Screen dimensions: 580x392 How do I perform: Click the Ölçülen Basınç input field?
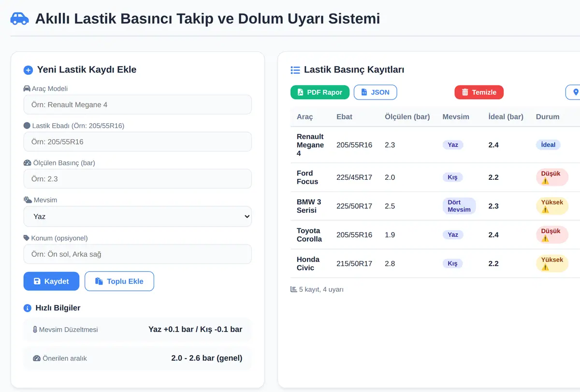pos(138,179)
